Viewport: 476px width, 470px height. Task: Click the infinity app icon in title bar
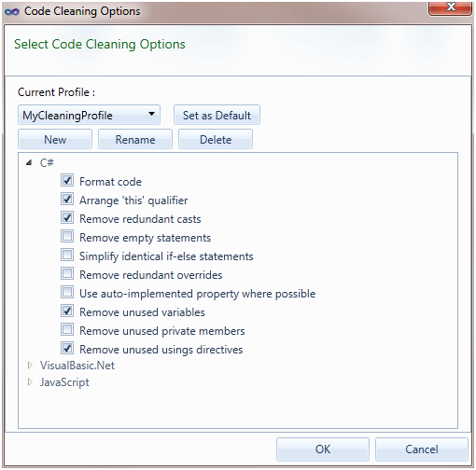pyautogui.click(x=12, y=12)
